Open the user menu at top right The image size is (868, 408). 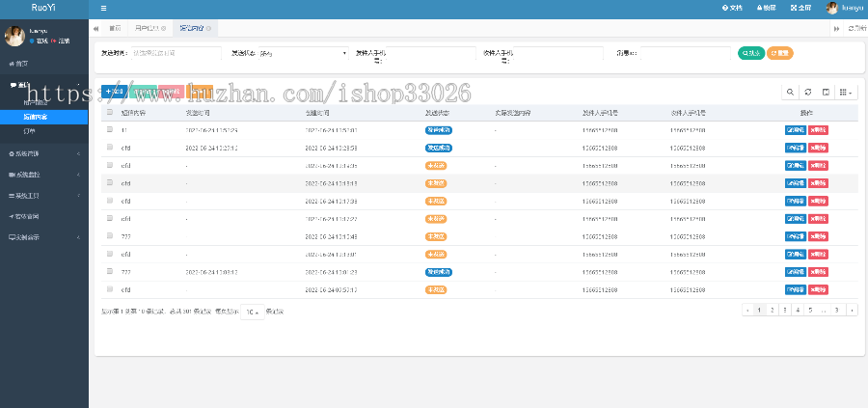tap(844, 8)
